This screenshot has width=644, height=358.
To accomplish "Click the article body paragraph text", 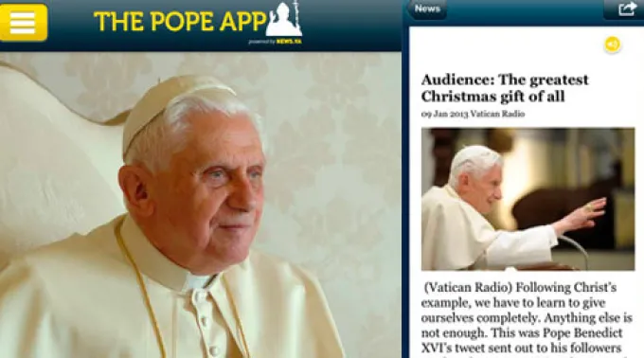I will (527, 318).
